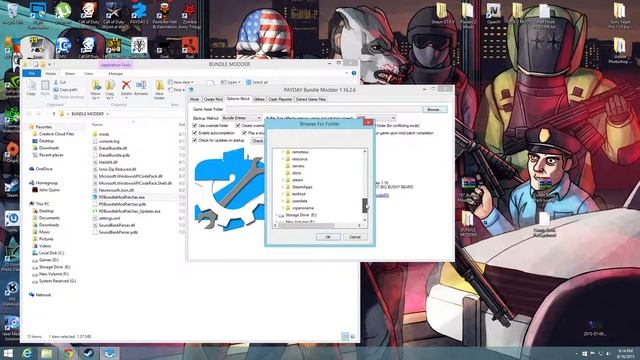Launch the uTorrent desktop shortcut
640x360 pixels.
(63, 12)
